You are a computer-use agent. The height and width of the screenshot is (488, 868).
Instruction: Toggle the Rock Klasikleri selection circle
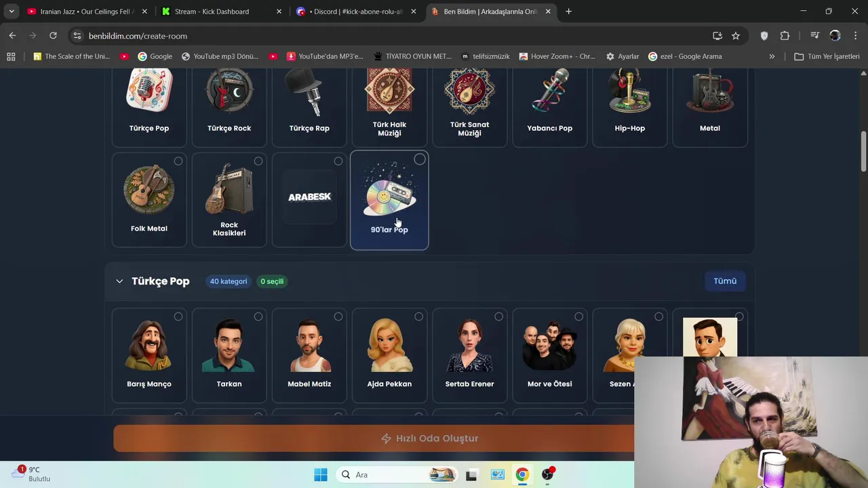tap(258, 161)
